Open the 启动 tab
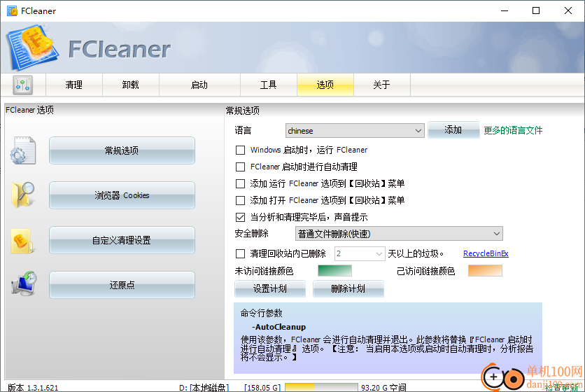 click(x=199, y=85)
